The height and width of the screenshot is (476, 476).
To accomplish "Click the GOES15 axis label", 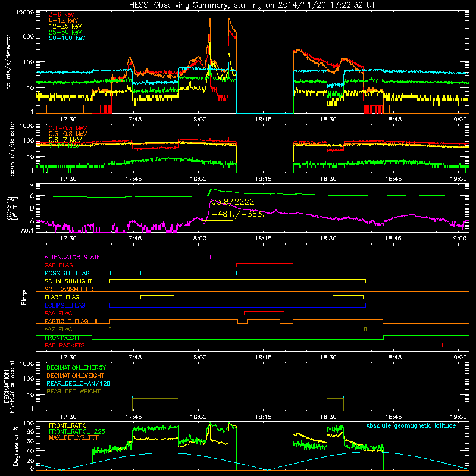I will tap(9, 208).
